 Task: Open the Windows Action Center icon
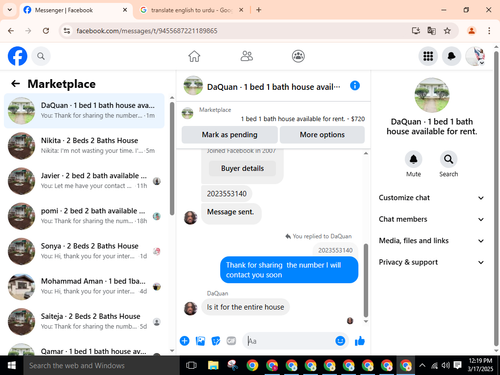(x=458, y=365)
